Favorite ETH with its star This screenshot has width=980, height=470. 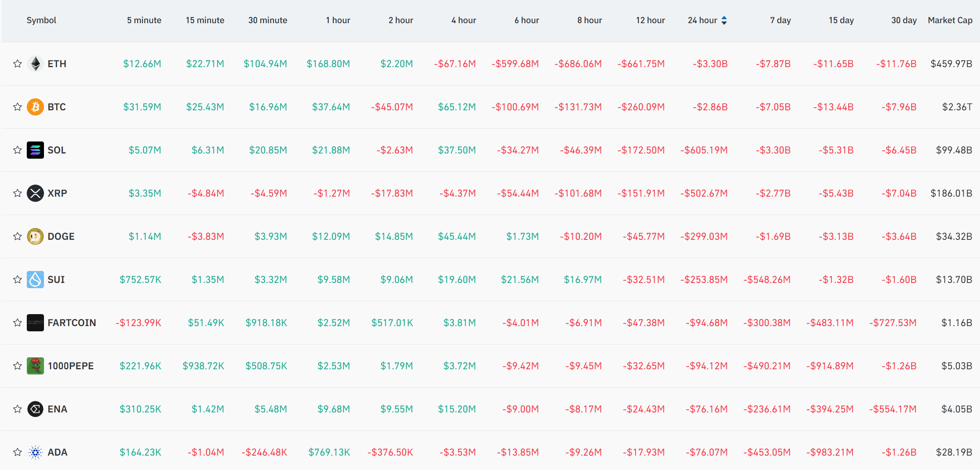[17, 64]
